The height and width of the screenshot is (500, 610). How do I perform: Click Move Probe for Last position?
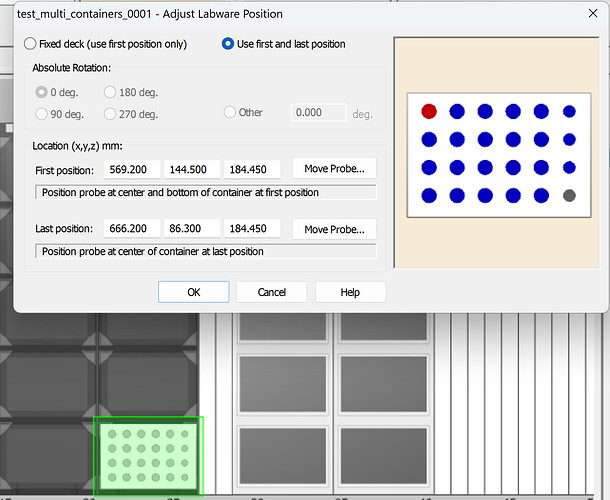tap(334, 230)
